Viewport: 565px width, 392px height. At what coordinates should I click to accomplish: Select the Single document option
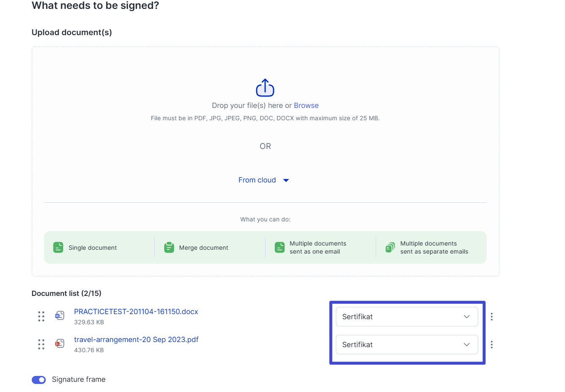[x=92, y=248]
